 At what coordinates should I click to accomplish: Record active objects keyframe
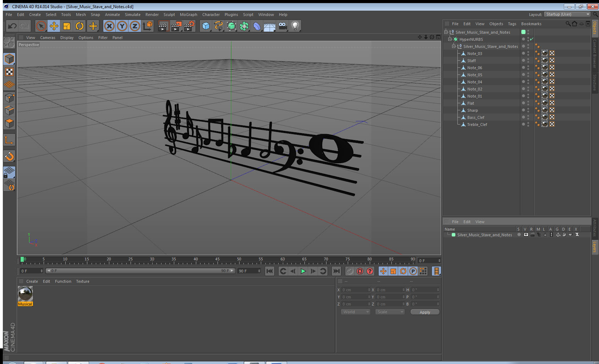point(350,271)
